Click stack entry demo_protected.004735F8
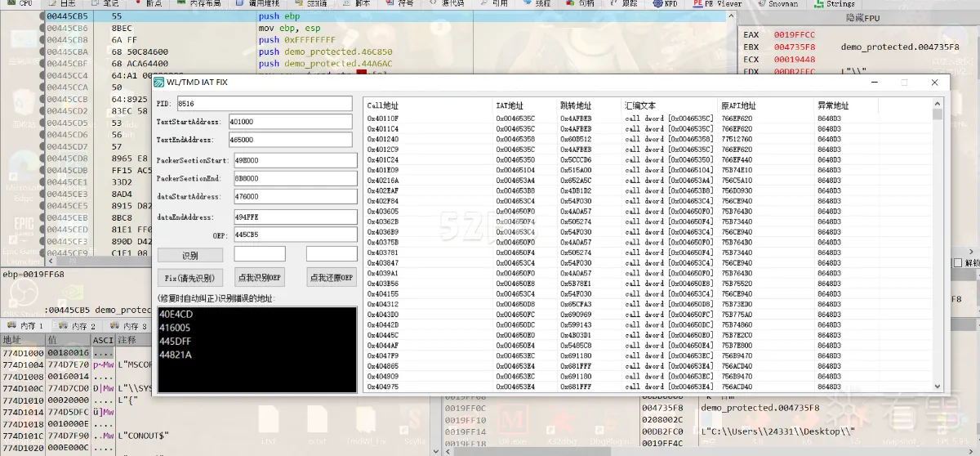 759,408
